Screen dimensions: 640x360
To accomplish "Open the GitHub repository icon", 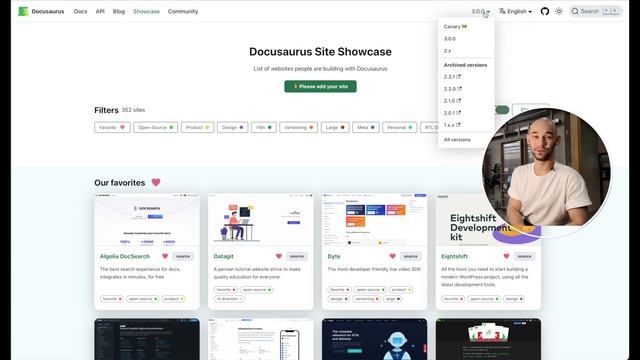I will coord(544,11).
